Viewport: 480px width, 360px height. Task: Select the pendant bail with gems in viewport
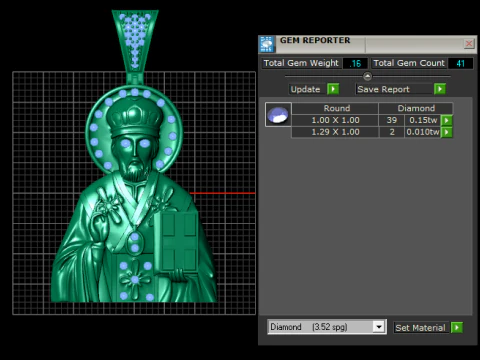click(135, 42)
